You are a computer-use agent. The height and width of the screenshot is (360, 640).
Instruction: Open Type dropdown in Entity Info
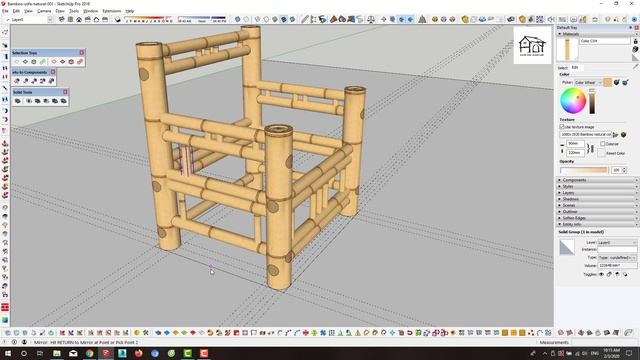pos(617,258)
